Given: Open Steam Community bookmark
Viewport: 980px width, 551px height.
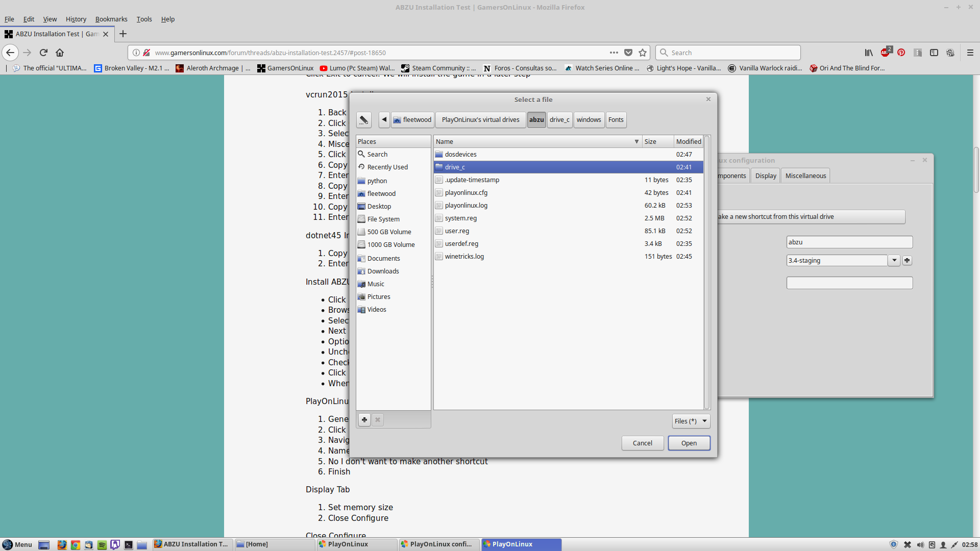Looking at the screenshot, I should point(438,68).
